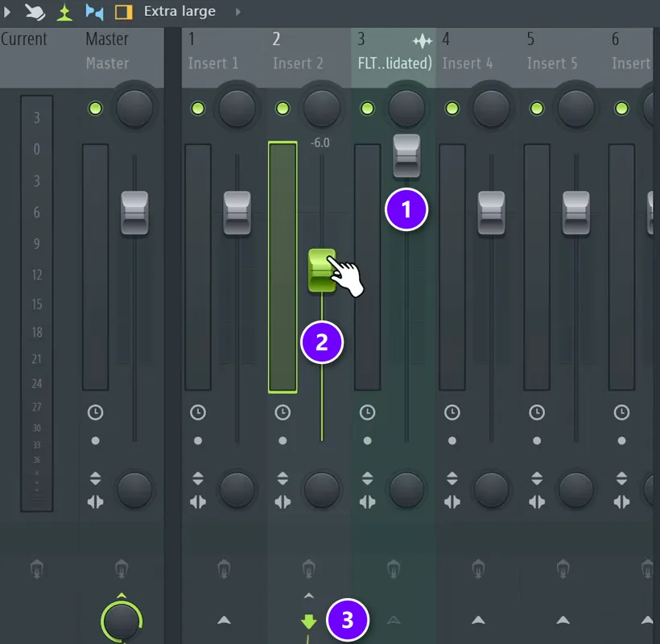This screenshot has height=644, width=660.
Task: Route Insert 4 using the send arrow
Action: 478,620
